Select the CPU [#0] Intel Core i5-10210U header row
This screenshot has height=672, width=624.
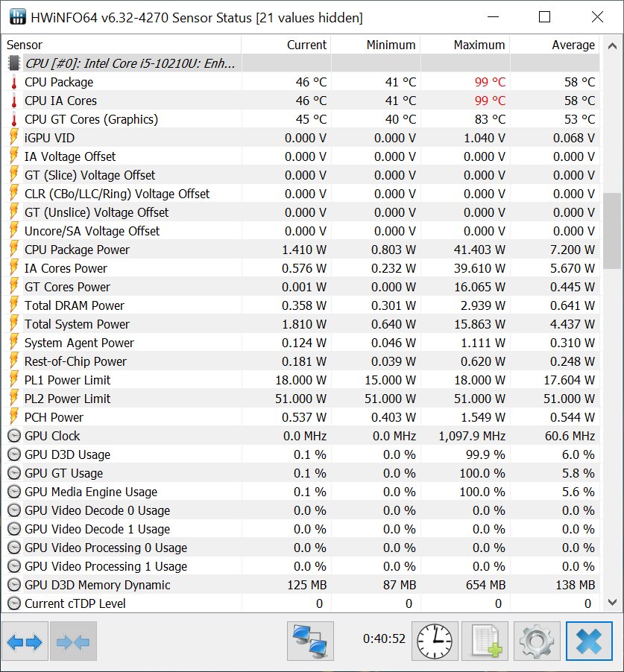[301, 63]
